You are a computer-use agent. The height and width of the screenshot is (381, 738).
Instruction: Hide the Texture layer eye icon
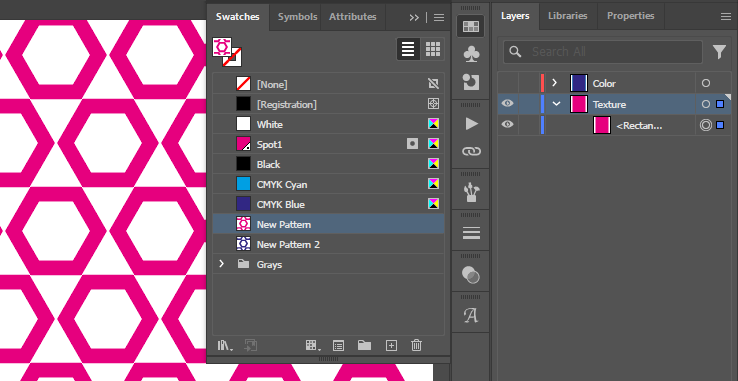pos(507,104)
